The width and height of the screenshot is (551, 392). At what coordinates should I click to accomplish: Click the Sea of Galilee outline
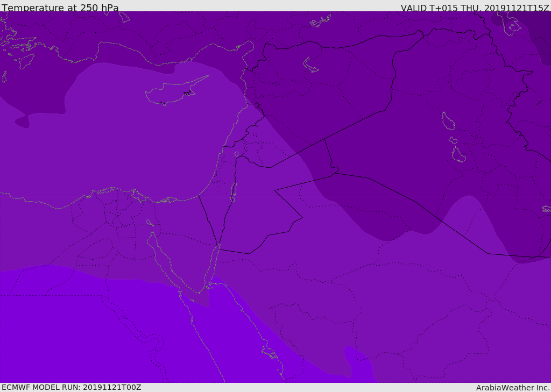237,155
